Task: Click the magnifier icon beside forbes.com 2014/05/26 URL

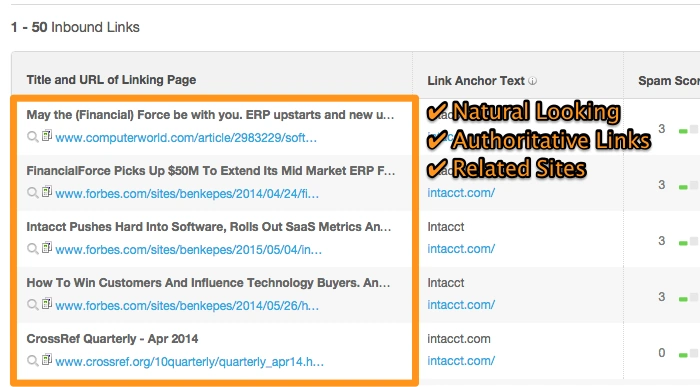Action: 32,305
